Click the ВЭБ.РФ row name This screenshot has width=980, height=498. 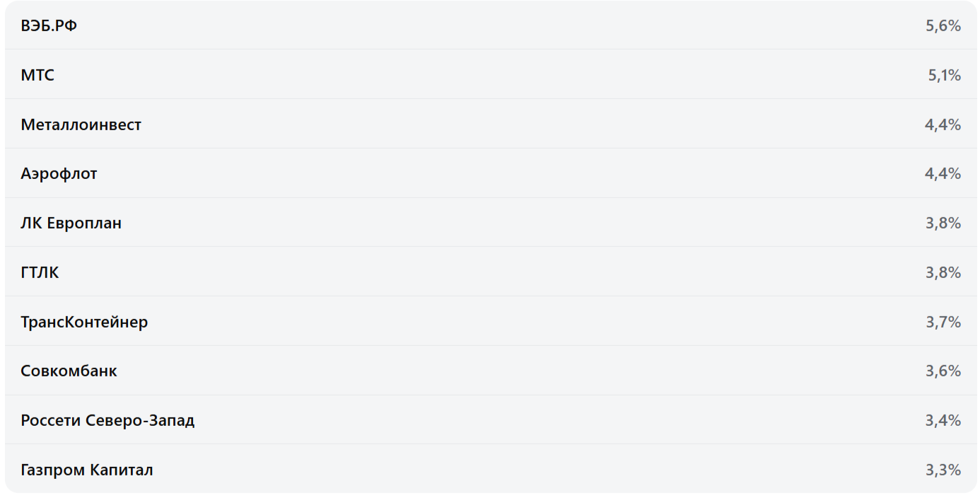[x=49, y=26]
